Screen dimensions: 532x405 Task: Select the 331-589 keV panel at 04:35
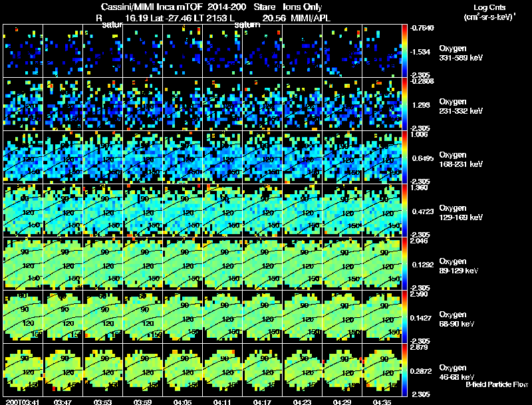(382, 51)
